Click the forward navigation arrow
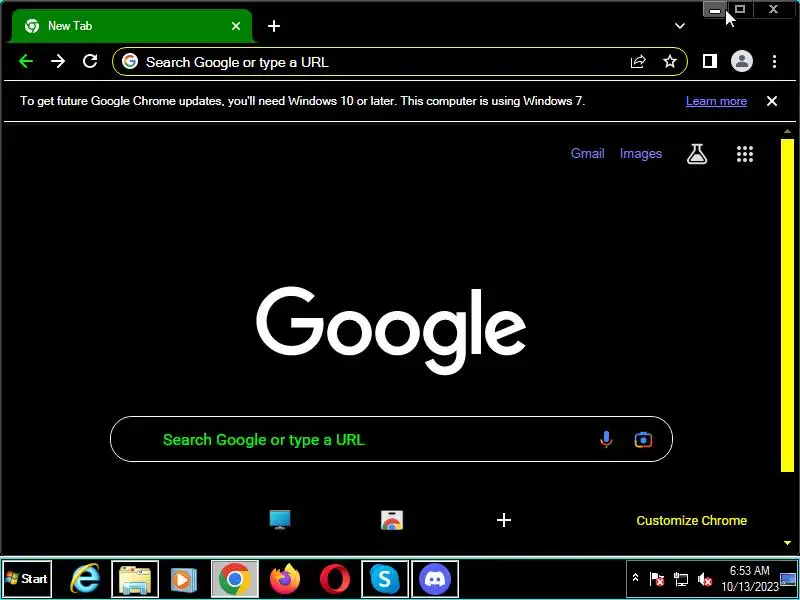 point(58,62)
